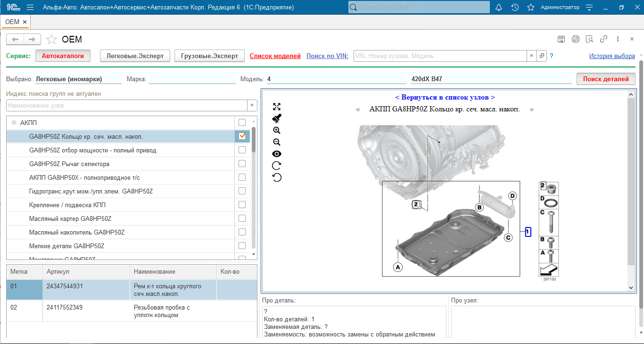Open VIN field selection button
Screen dimensions: 644x344
point(542,56)
